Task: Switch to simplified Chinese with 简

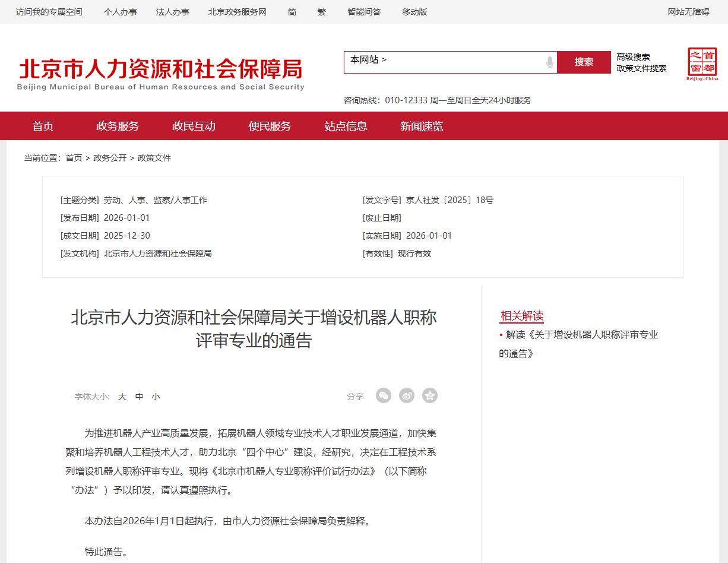Action: [292, 12]
